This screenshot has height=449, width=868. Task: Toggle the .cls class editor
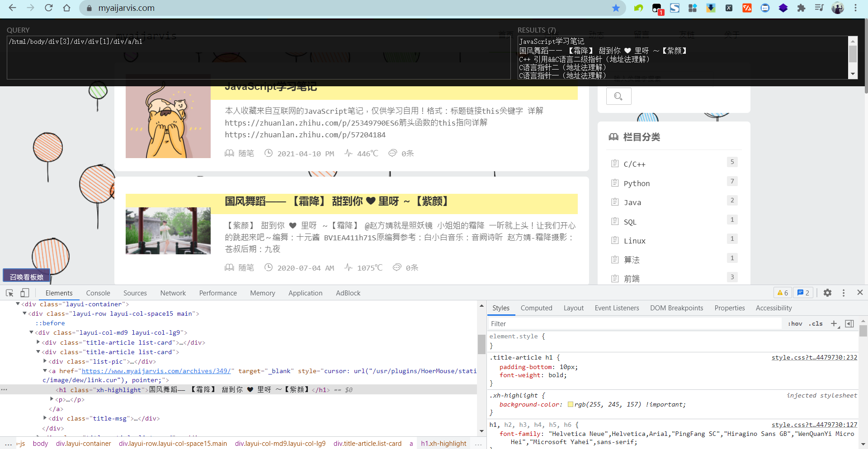point(816,323)
